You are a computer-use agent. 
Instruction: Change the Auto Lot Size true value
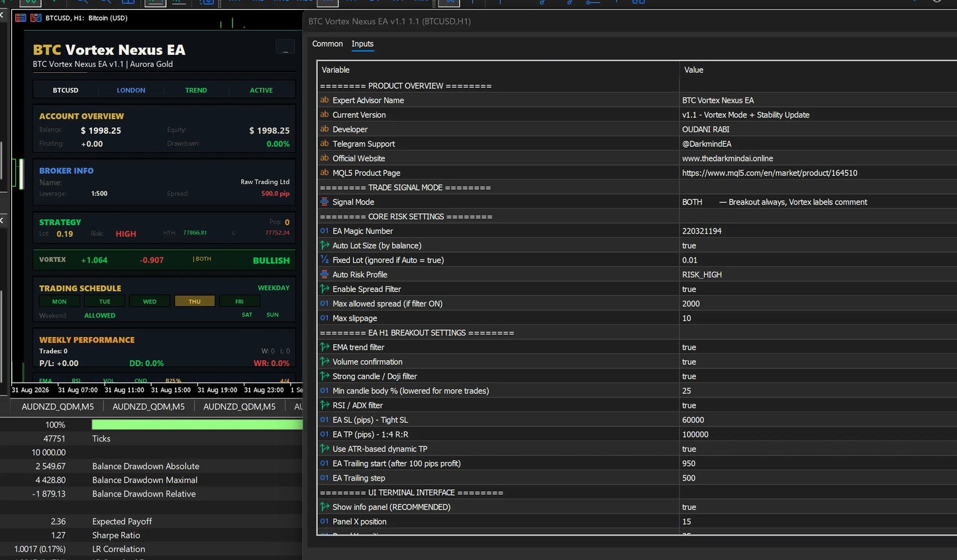pyautogui.click(x=818, y=246)
